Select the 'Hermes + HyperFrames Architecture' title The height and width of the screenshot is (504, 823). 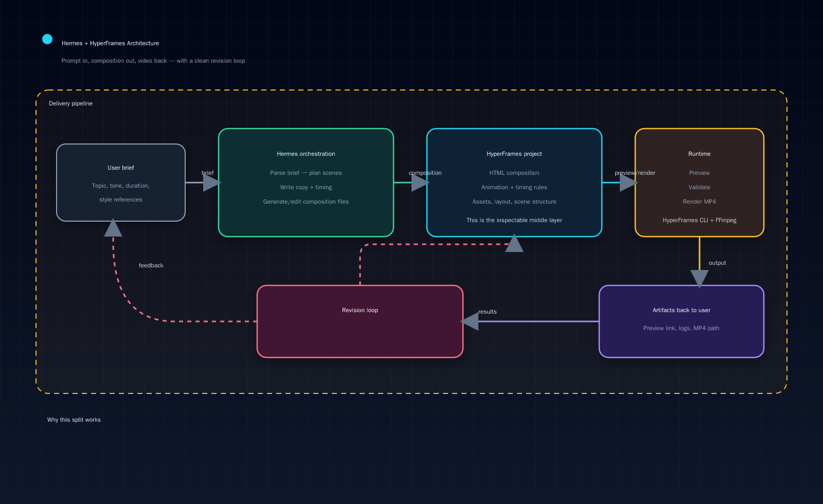pos(110,43)
